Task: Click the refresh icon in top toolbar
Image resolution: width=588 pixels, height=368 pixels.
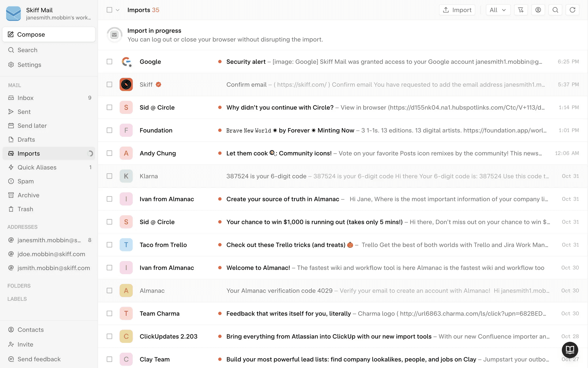Action: (x=572, y=10)
